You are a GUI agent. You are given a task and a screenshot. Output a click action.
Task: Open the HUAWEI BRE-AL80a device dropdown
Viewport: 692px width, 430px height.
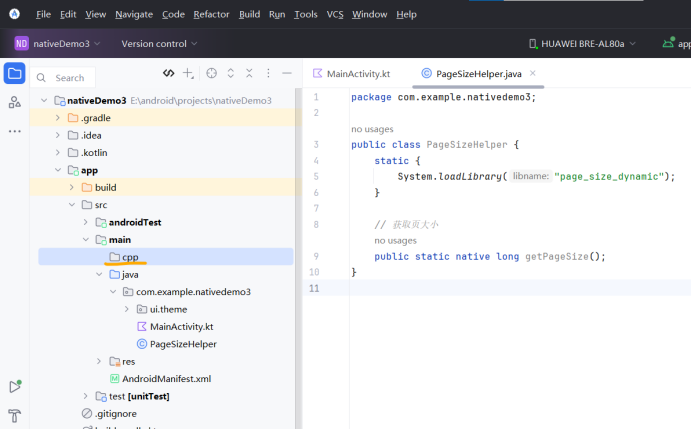pyautogui.click(x=583, y=44)
